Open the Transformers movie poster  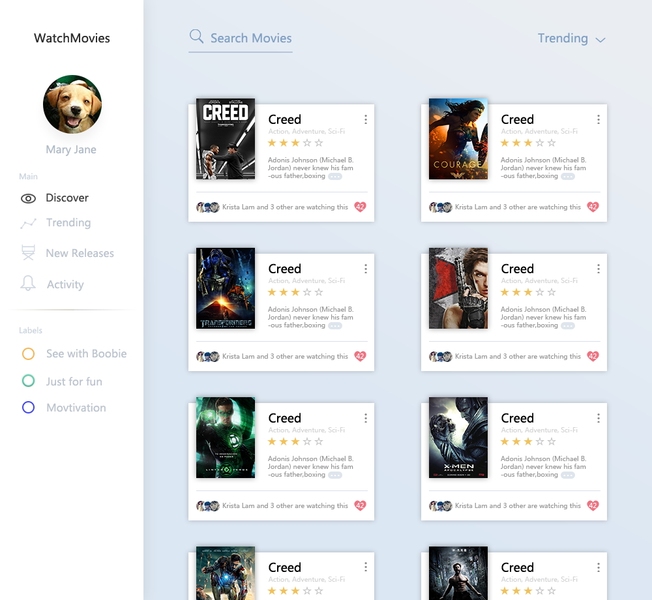click(x=225, y=288)
